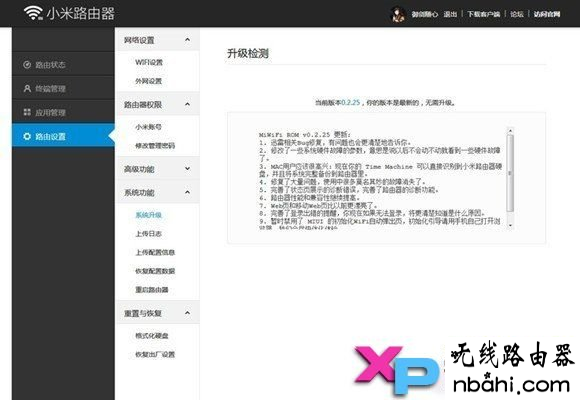This screenshot has height=400, width=580.
Task: Click changelog scrollbar up arrow
Action: pyautogui.click(x=510, y=130)
